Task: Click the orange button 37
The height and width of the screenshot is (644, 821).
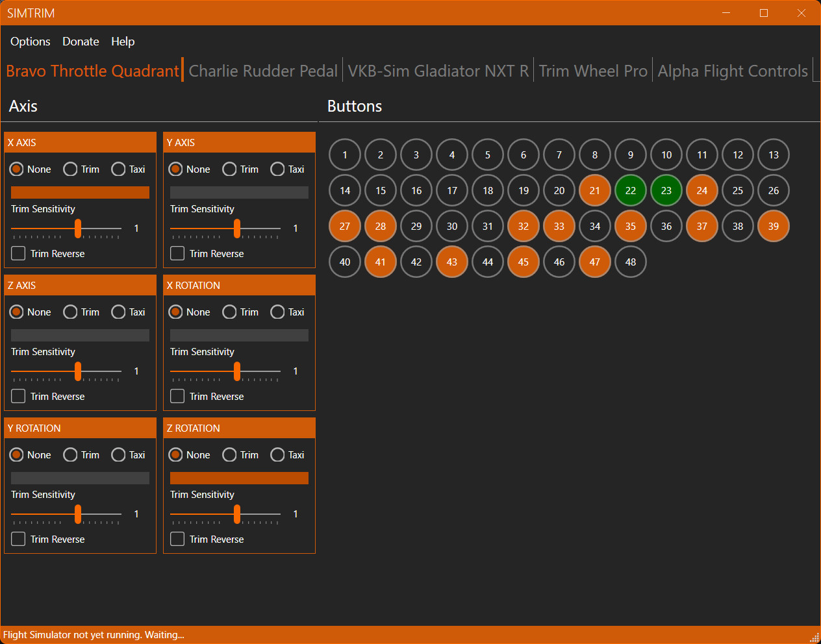Action: [702, 226]
